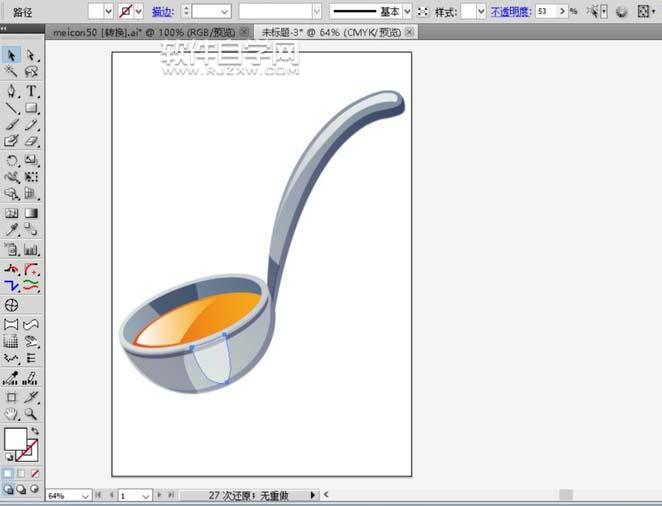Click the opacity value field

[x=547, y=11]
